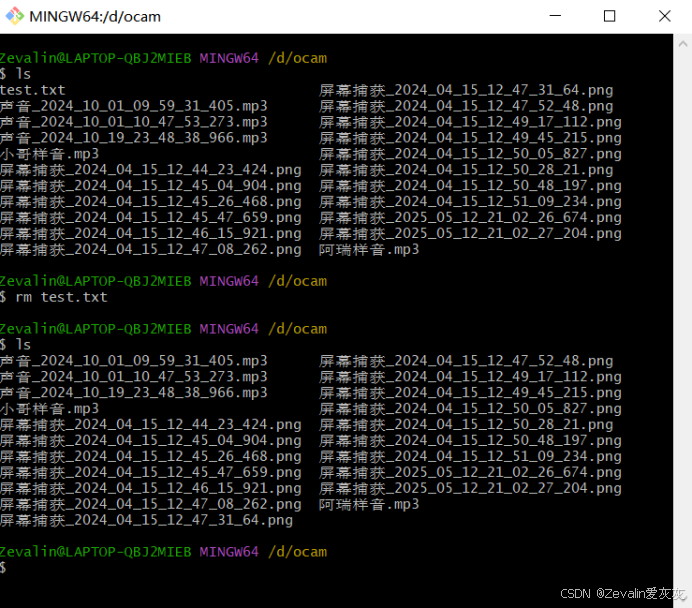Viewport: 692px width, 608px height.
Task: Maximize the MINGW64 terminal window
Action: (x=609, y=16)
